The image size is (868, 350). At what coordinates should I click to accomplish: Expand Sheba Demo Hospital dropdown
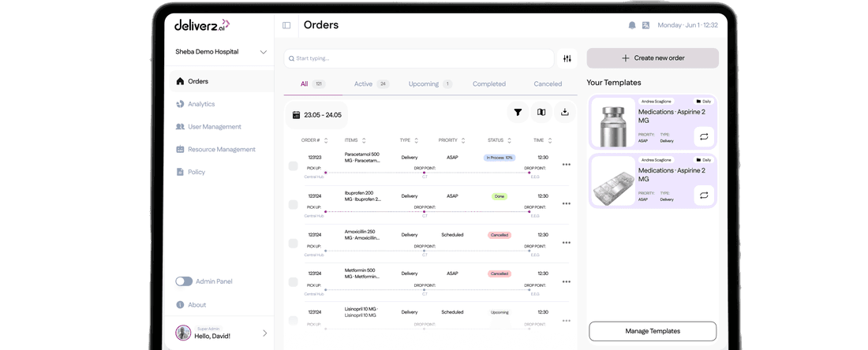point(263,52)
